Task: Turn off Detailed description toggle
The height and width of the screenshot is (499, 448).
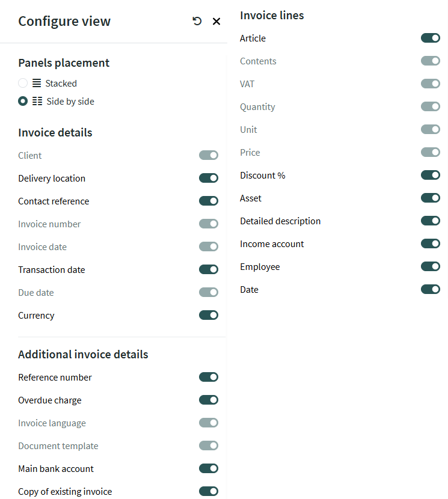Action: [431, 221]
